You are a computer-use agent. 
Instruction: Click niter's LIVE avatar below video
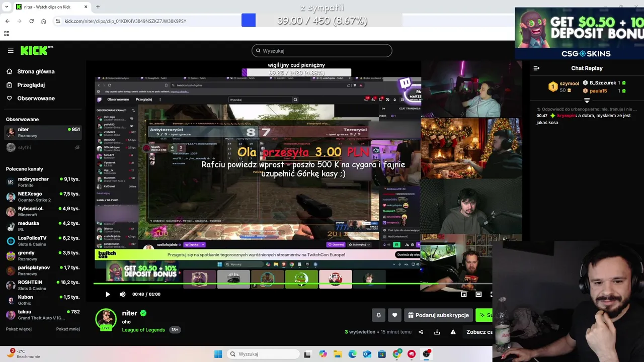(x=106, y=320)
